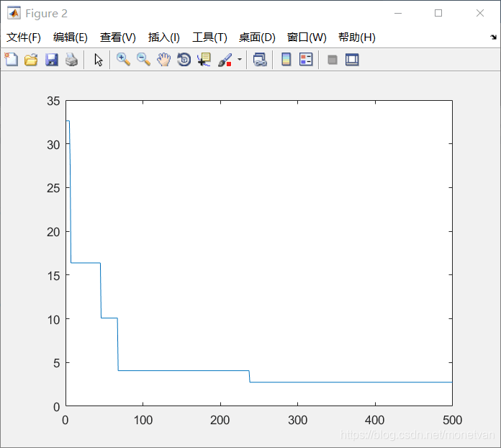501x448 pixels.
Task: Select the Pan hand tool
Action: click(163, 60)
